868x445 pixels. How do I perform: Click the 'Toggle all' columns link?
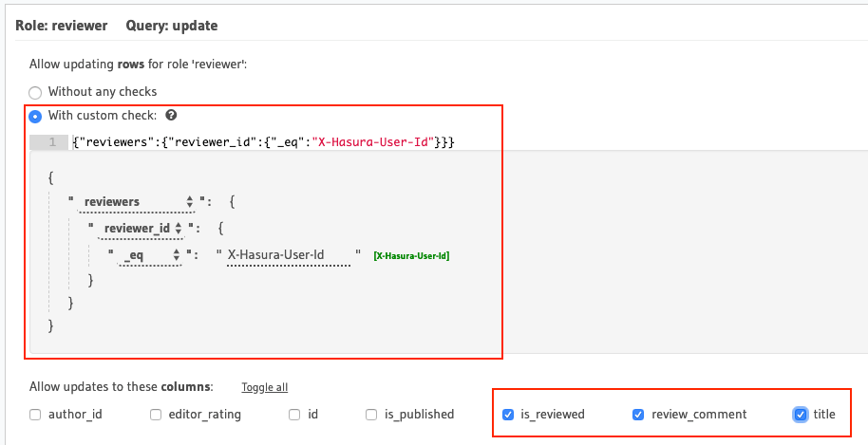264,387
